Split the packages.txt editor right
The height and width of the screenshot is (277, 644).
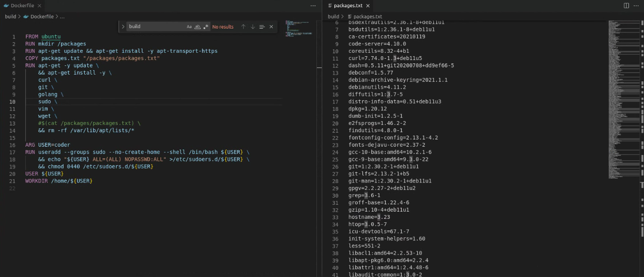626,5
